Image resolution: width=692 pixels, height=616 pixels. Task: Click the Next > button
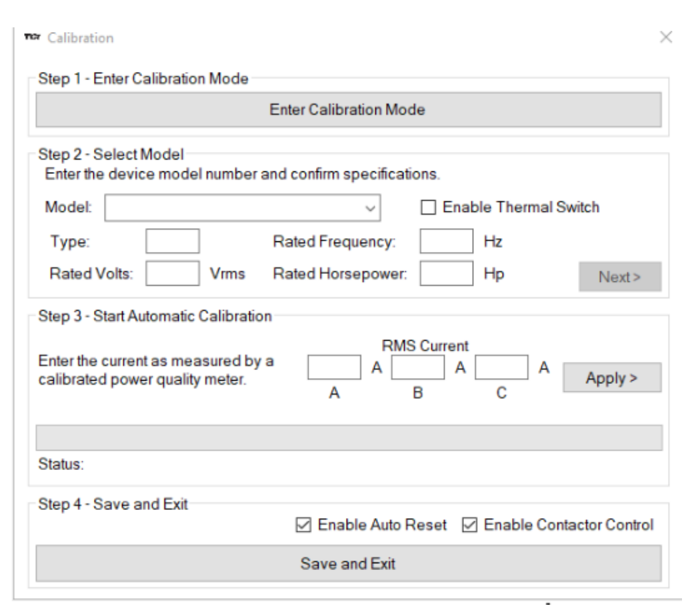click(620, 277)
